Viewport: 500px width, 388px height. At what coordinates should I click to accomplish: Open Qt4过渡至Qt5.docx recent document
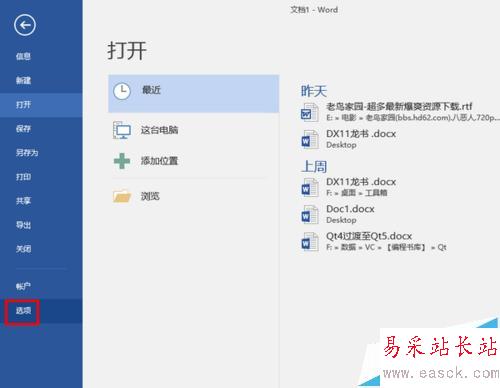click(369, 236)
